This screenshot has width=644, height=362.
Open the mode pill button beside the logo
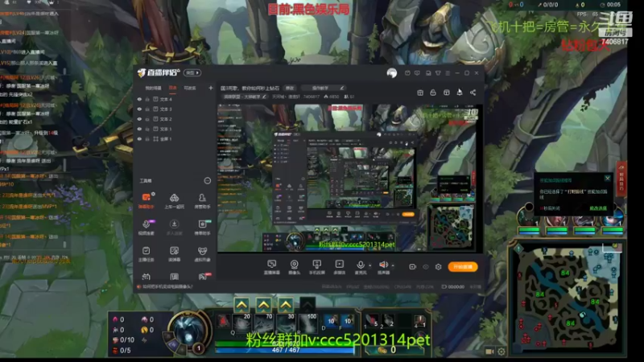coord(192,72)
